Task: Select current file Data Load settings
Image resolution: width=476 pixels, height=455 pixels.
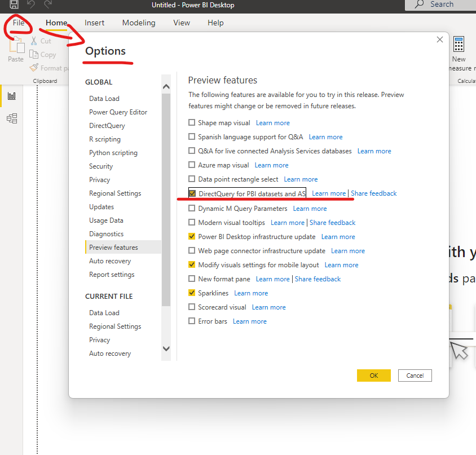Action: point(104,313)
